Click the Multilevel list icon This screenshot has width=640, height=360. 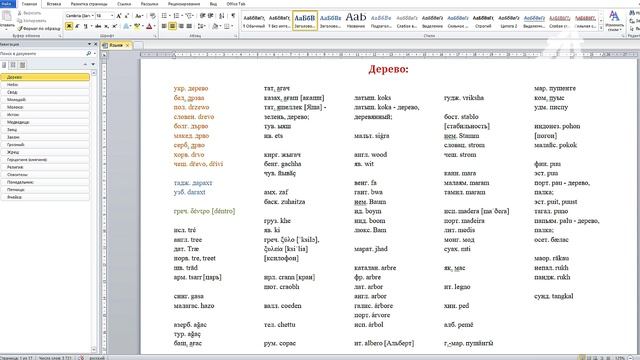click(x=190, y=16)
